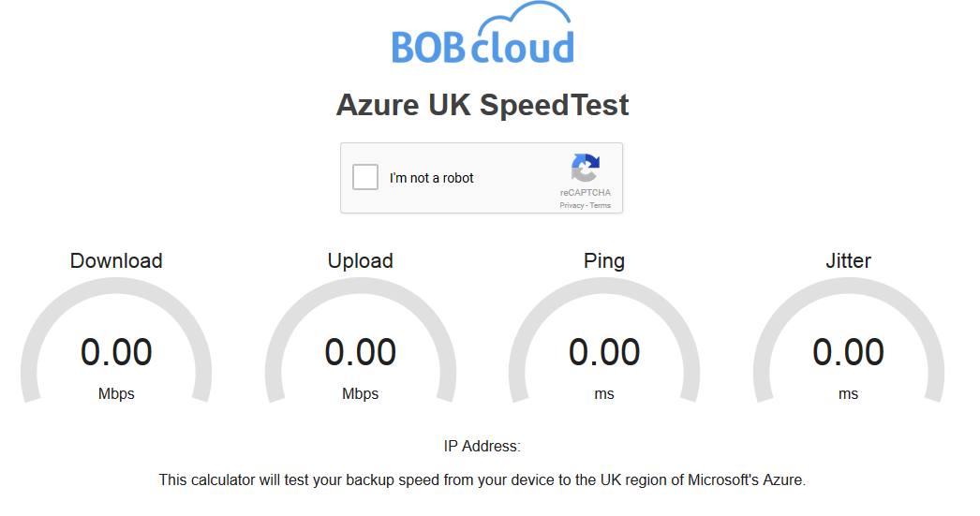
Task: Click the Upload gauge's 0.00 value
Action: 361,352
